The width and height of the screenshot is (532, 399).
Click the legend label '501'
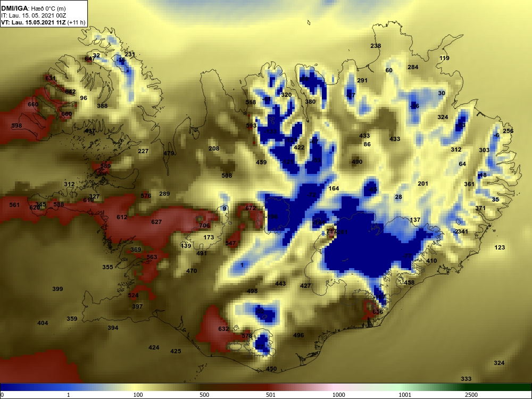point(270,395)
